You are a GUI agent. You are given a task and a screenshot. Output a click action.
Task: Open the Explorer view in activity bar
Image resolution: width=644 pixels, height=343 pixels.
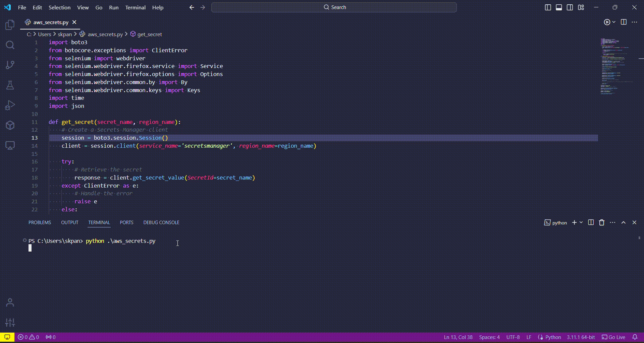10,24
